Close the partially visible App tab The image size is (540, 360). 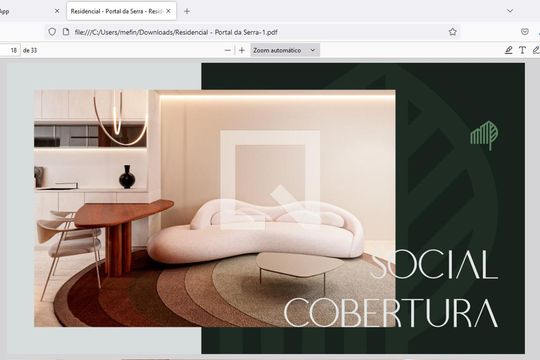pos(57,11)
